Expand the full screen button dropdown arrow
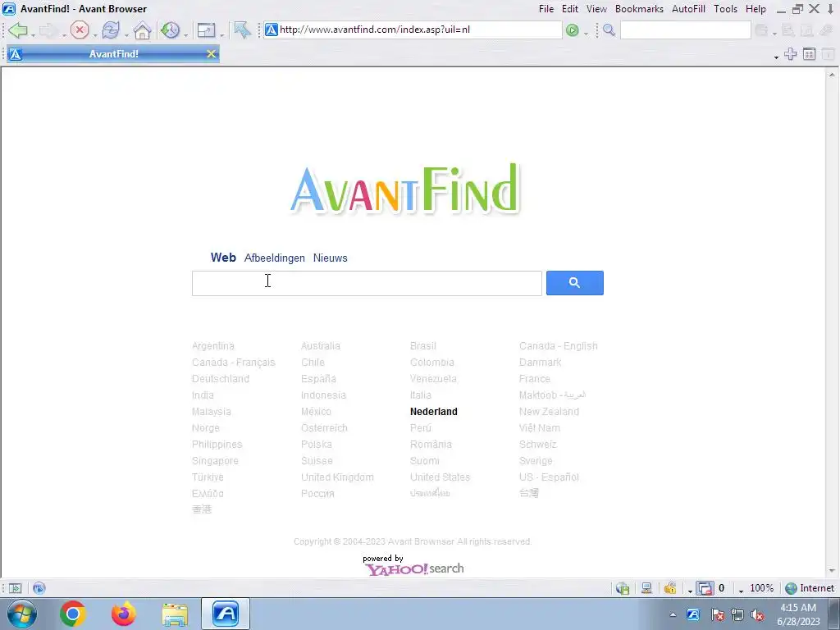Viewport: 840px width, 630px height. [221, 34]
